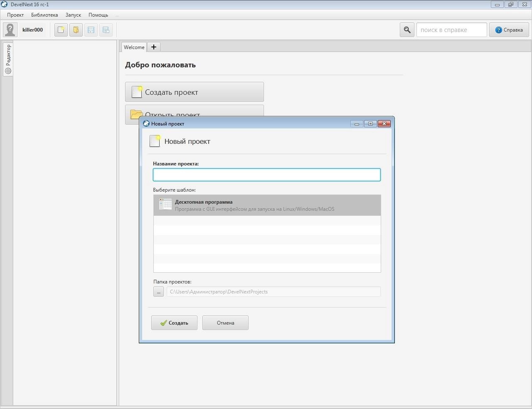
Task: Click the Название проекта input field
Action: coord(267,175)
